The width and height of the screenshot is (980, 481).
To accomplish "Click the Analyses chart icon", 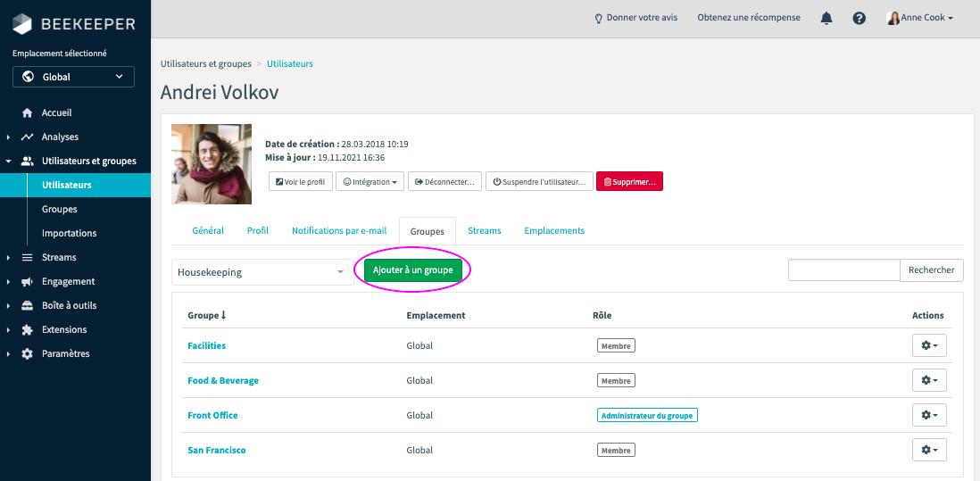I will 27,137.
